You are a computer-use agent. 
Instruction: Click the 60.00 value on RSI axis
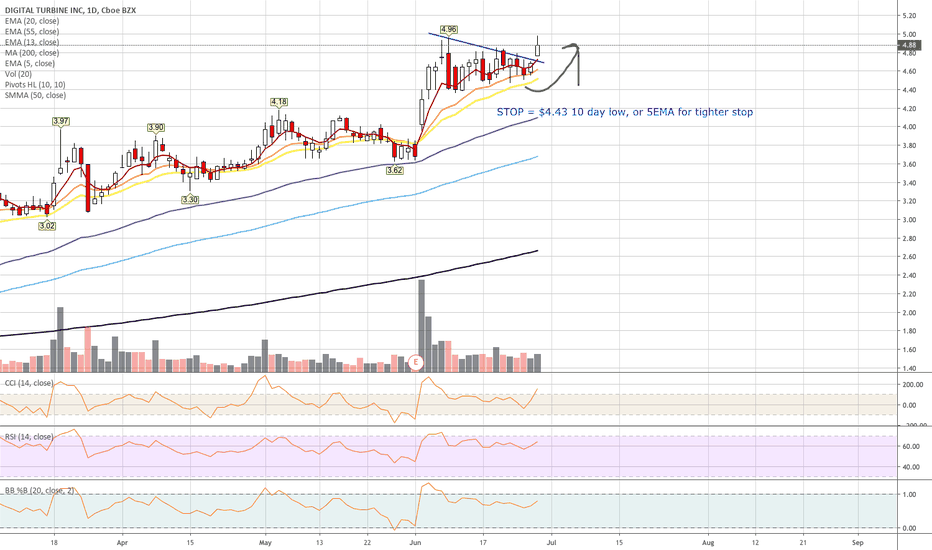(x=911, y=447)
